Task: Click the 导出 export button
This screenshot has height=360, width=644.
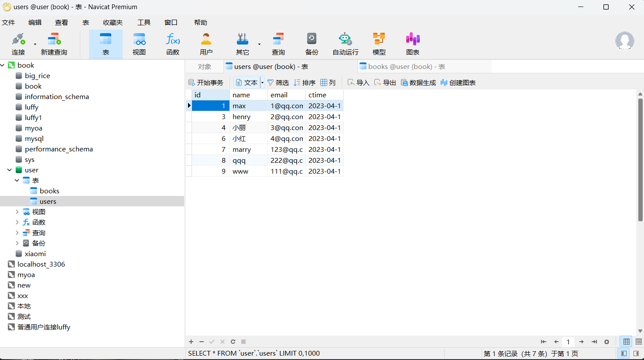Action: click(385, 82)
